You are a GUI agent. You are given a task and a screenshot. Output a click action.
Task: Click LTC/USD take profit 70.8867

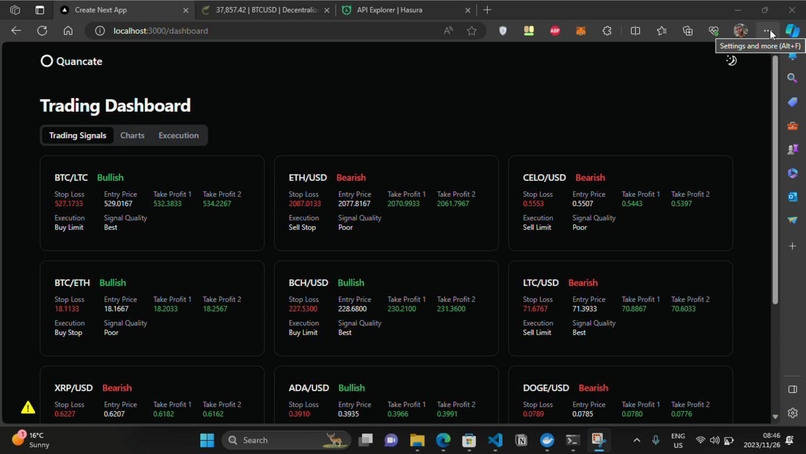[634, 308]
